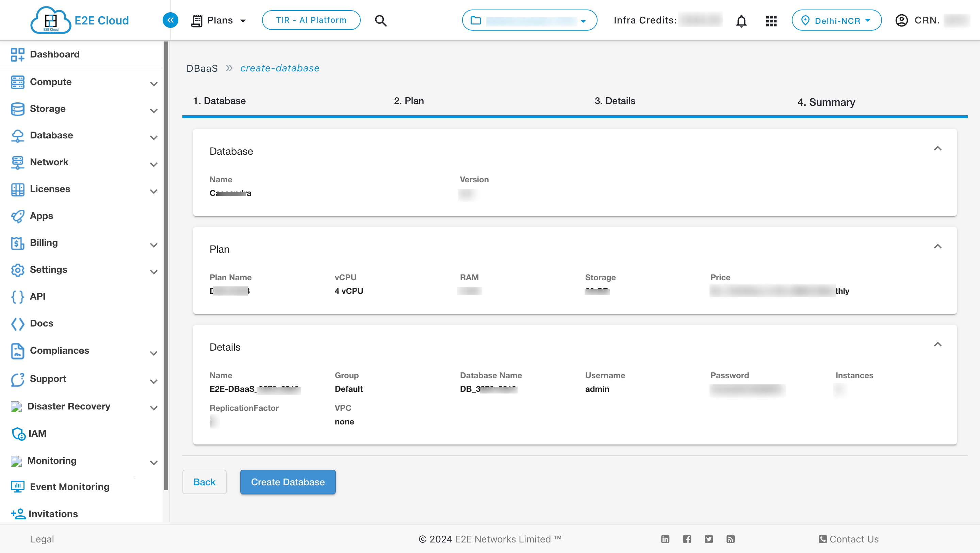The width and height of the screenshot is (980, 553).
Task: Collapse the Details summary section
Action: click(x=937, y=344)
